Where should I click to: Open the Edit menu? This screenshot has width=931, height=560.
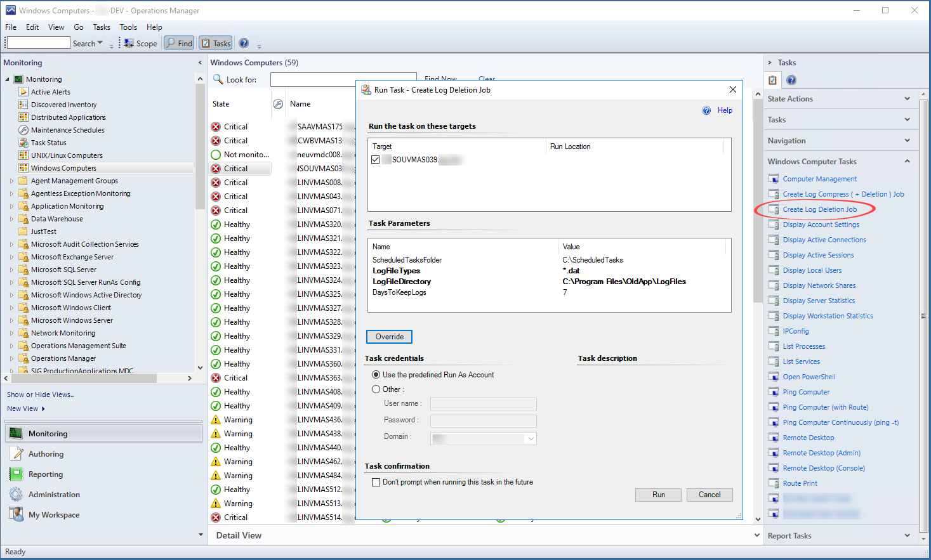32,27
